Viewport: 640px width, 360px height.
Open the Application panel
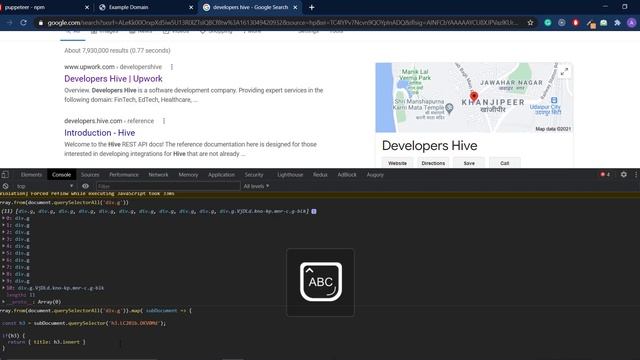click(x=221, y=175)
